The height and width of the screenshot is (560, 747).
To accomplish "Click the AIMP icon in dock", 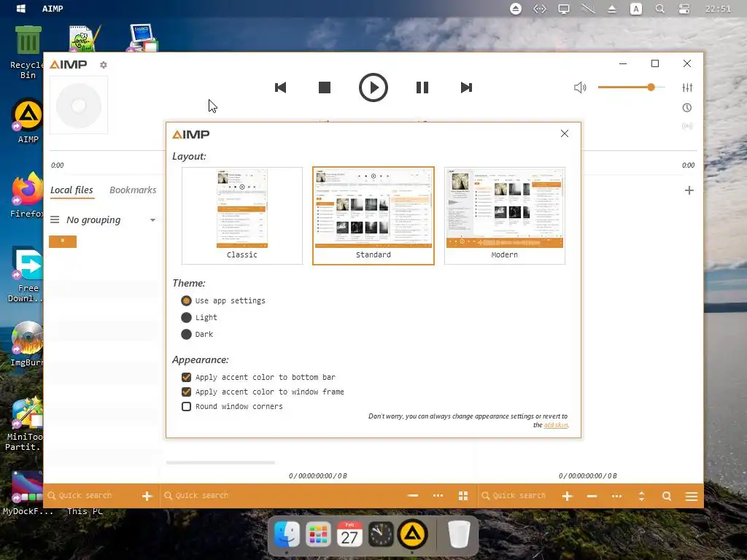I will [412, 534].
